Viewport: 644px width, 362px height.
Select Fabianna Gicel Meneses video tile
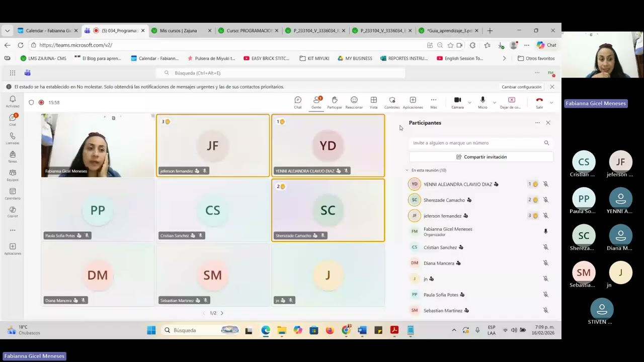point(98,145)
